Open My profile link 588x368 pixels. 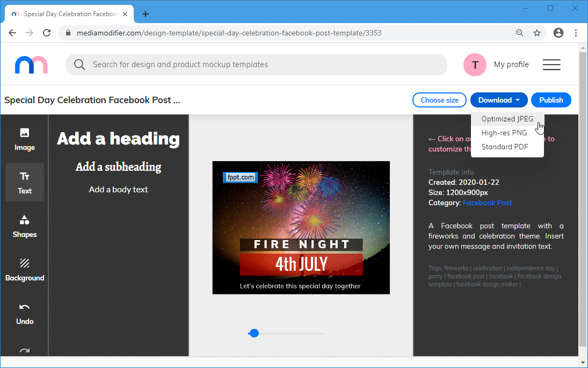511,64
